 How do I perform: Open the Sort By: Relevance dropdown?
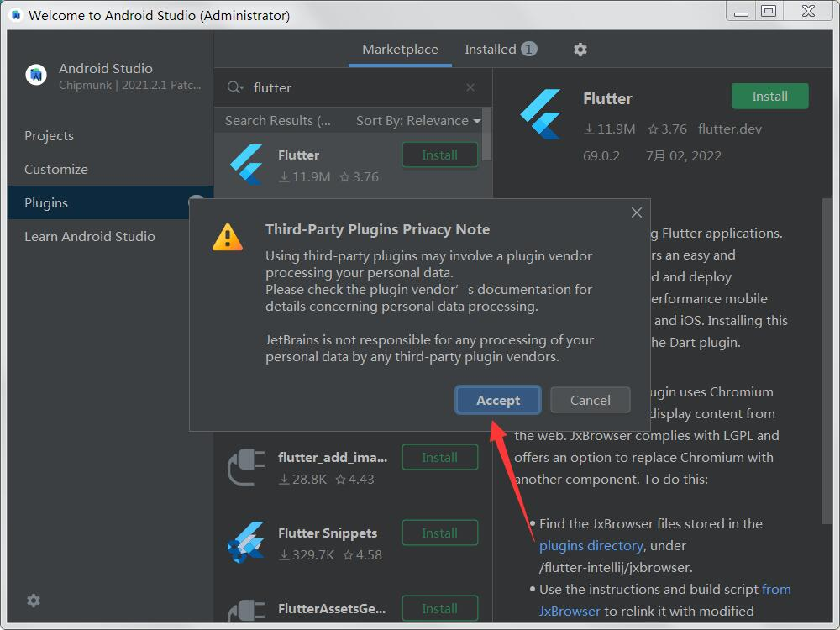pyautogui.click(x=418, y=121)
